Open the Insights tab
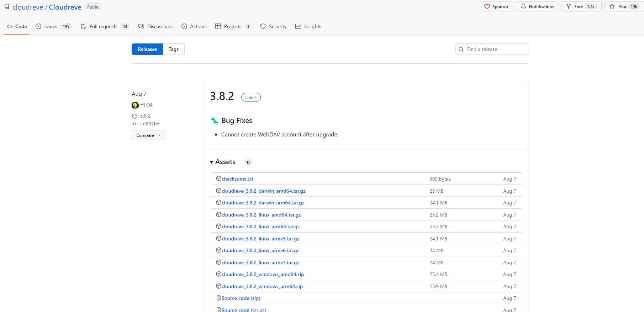 308,26
